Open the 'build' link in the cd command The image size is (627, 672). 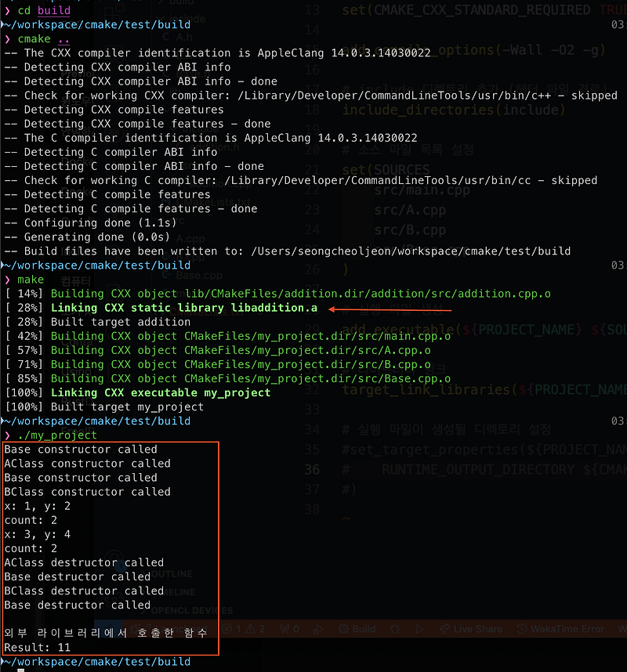pos(53,10)
